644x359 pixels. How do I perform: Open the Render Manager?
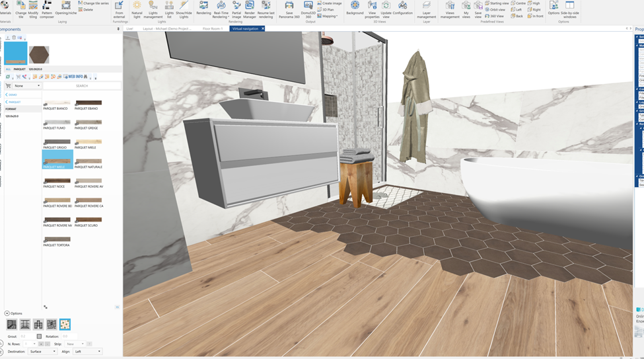coord(249,9)
